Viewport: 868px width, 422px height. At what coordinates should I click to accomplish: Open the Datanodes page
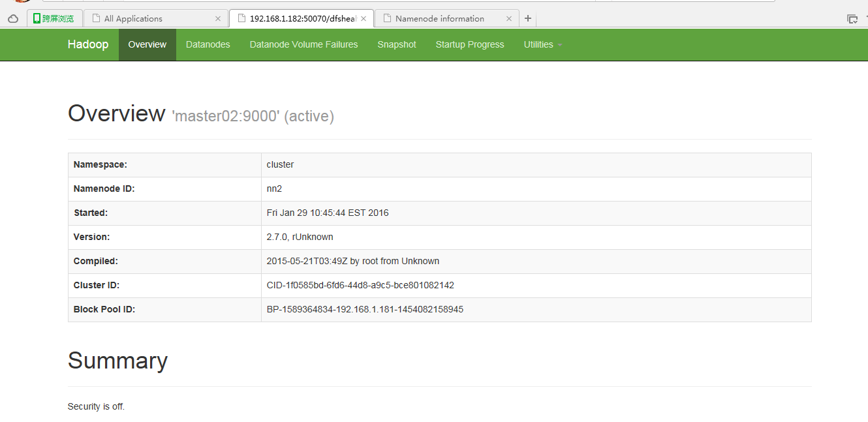coord(208,44)
